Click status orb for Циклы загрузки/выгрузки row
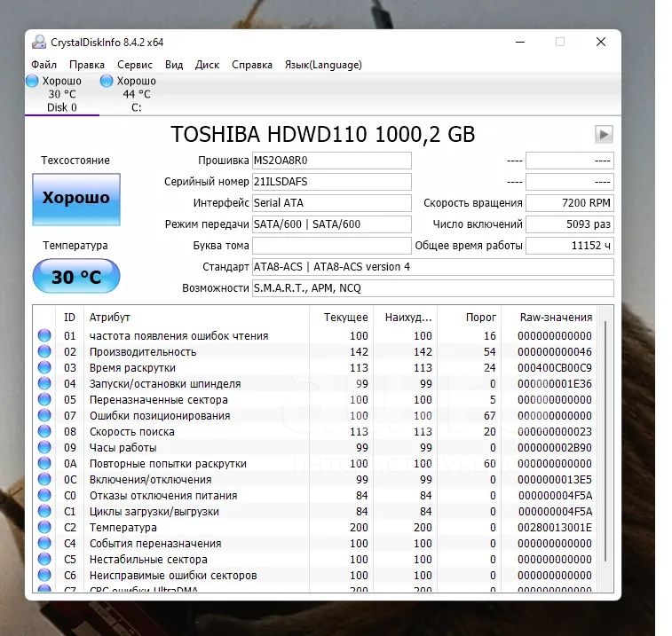Image resolution: width=672 pixels, height=636 pixels. 44,511
